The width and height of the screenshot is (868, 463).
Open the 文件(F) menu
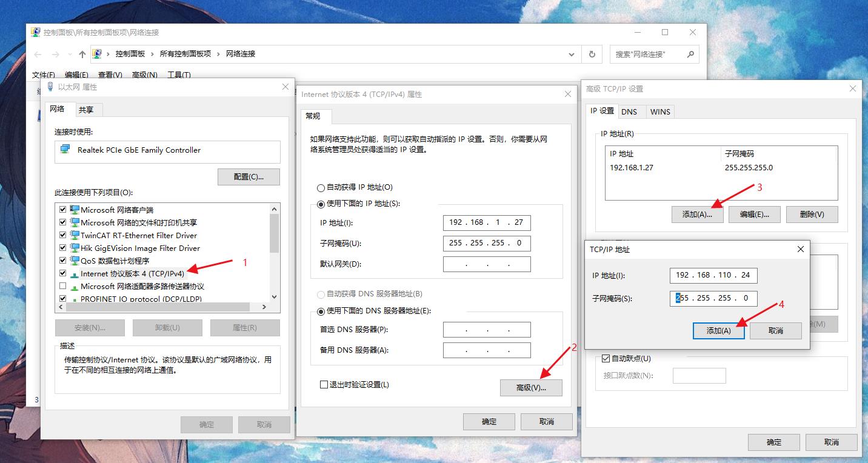tap(44, 75)
